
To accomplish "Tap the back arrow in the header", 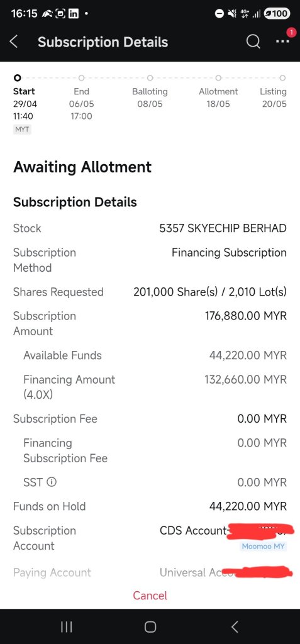I will coord(14,42).
